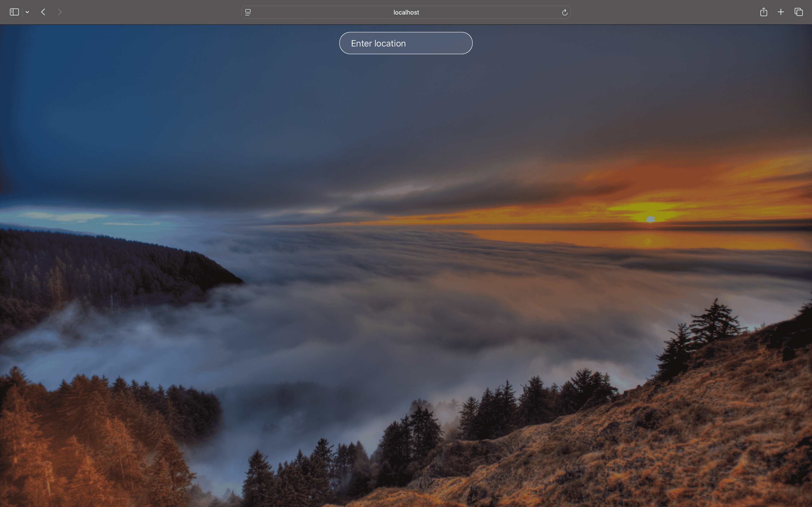Toggle the Safari sidebar panel
This screenshot has height=507, width=812.
coord(14,12)
